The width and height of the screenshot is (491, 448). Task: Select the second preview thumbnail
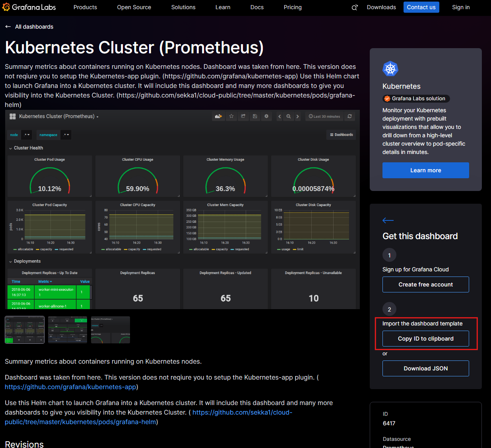tap(68, 330)
